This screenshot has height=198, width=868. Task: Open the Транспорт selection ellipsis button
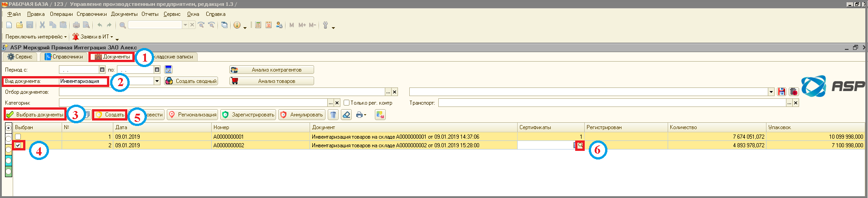789,103
